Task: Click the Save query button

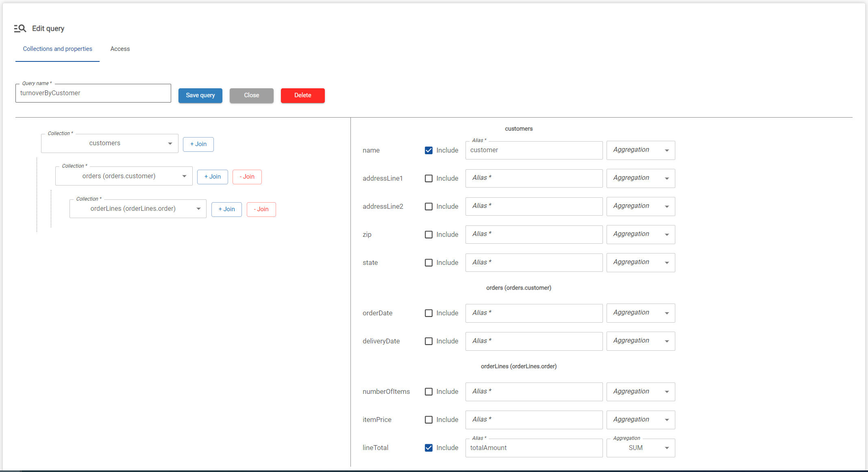Action: point(200,95)
